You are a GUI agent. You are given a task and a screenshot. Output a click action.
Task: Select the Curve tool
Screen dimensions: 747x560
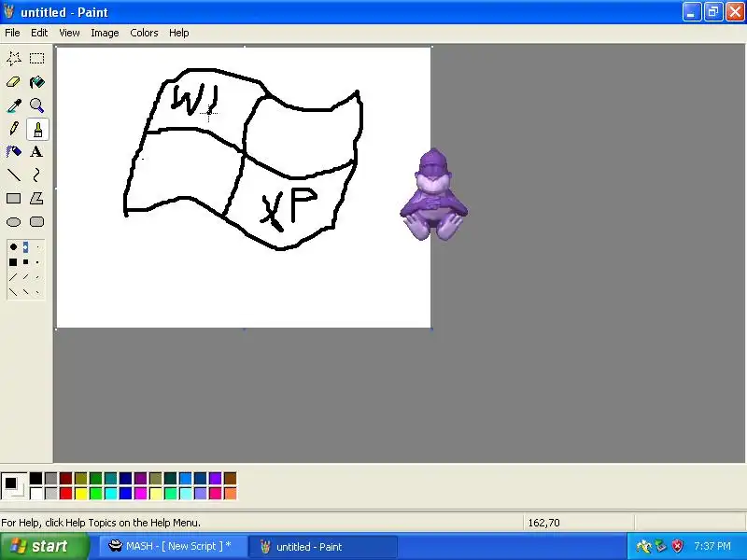click(37, 175)
